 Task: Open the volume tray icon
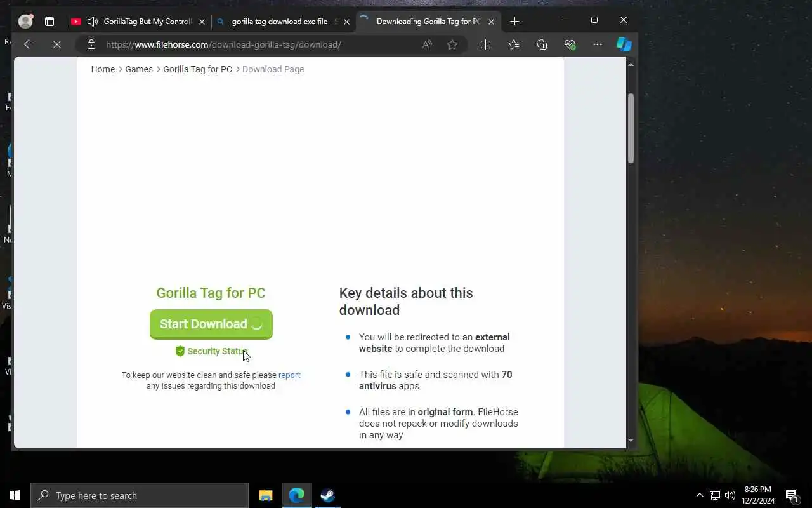coord(730,495)
